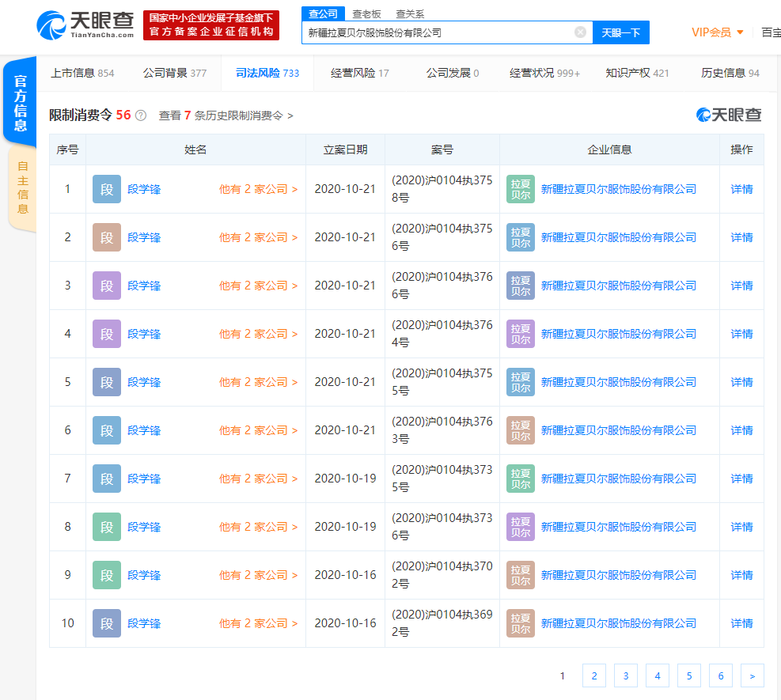This screenshot has height=700, width=781.
Task: Select the 官方信息 side tab
Action: 20,103
